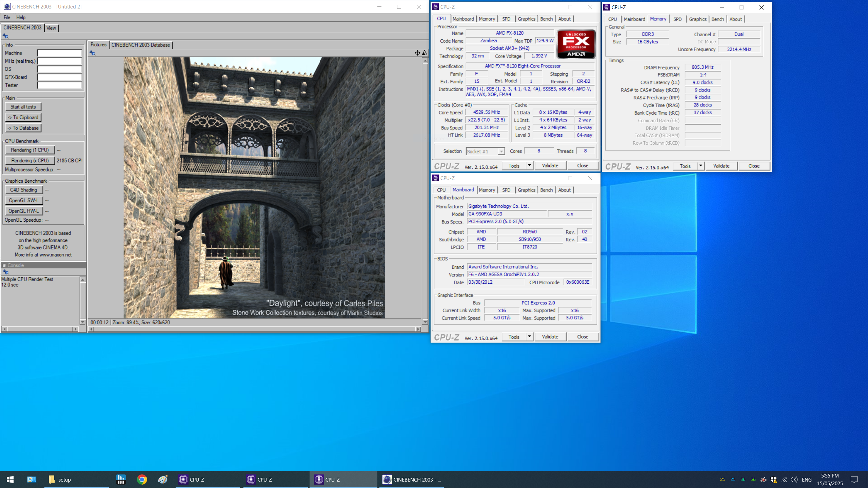
Task: Open Tools dropdown arrow in Memory window
Action: tap(701, 166)
